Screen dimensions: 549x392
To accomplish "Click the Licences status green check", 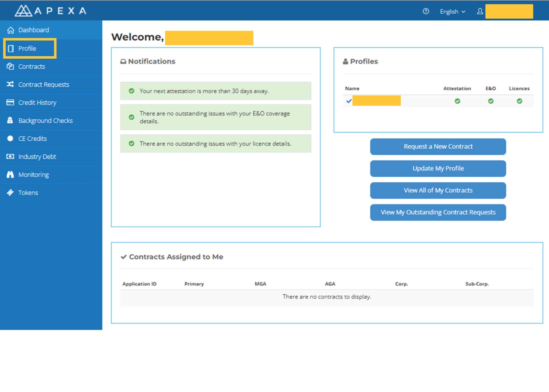I will click(x=519, y=101).
